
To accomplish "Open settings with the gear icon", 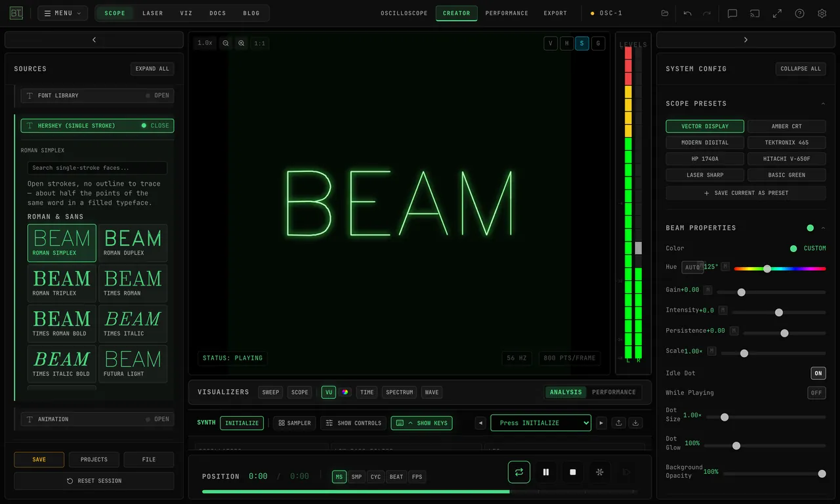I will [x=822, y=13].
